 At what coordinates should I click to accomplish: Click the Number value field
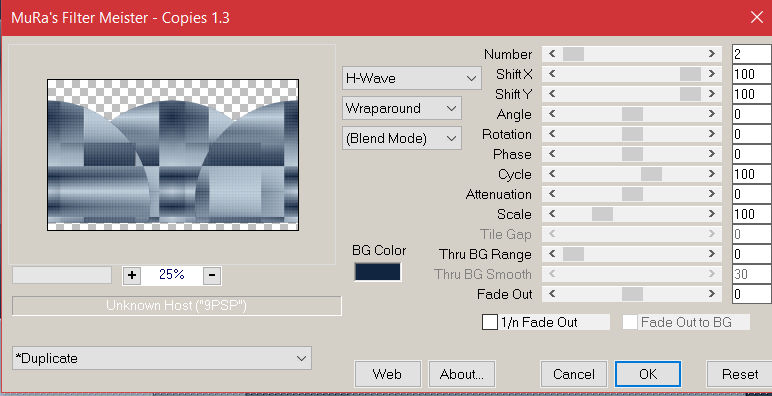click(752, 54)
